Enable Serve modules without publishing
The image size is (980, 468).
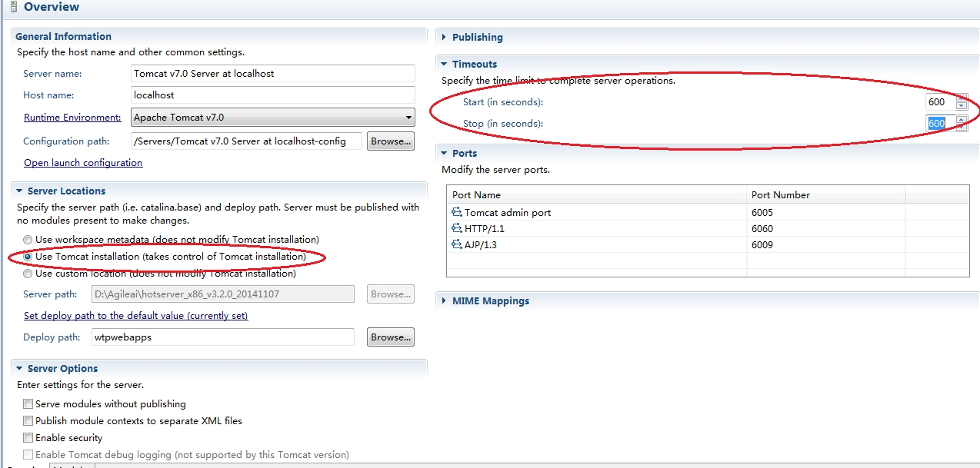[28, 404]
